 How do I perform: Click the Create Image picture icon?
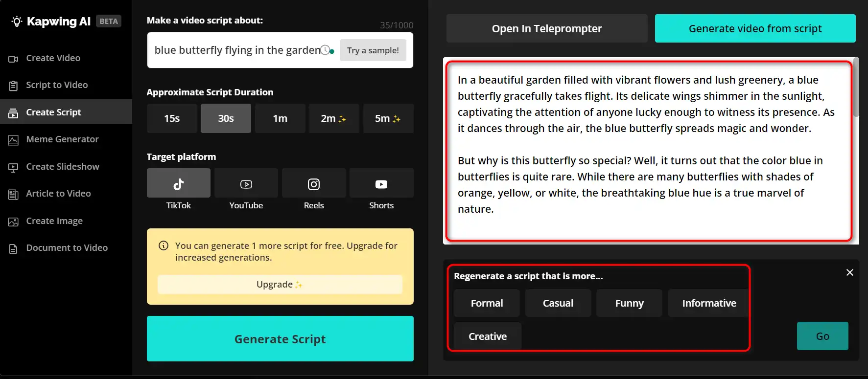13,222
